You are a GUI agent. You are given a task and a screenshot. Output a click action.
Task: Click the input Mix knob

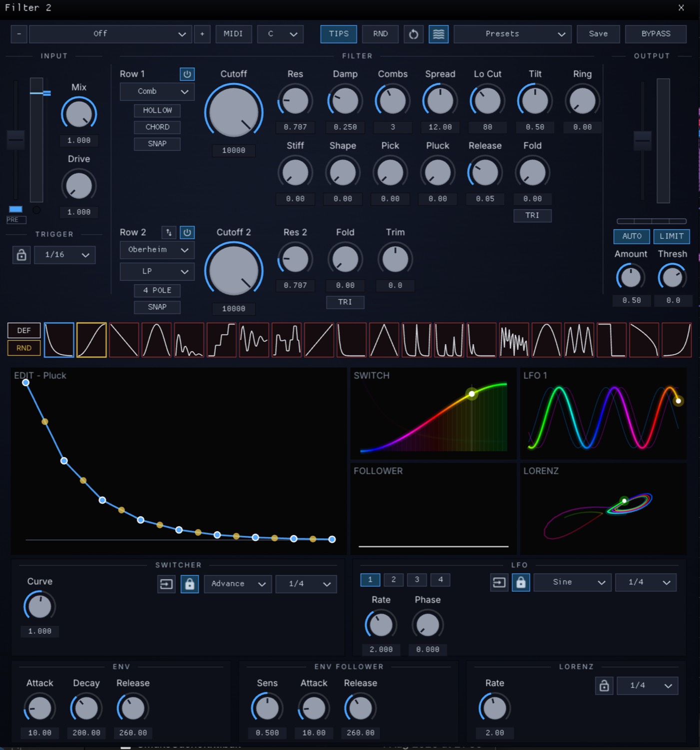79,114
